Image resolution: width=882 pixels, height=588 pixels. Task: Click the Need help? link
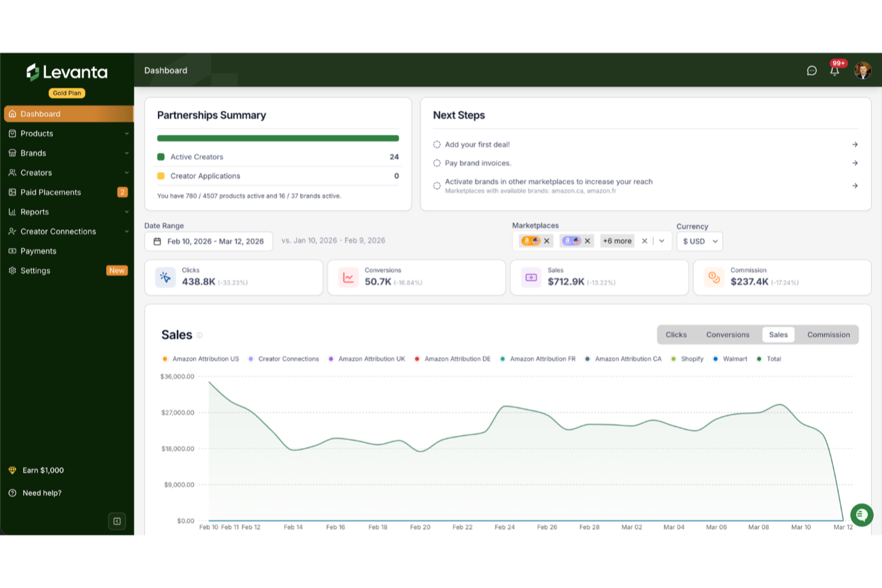point(41,493)
